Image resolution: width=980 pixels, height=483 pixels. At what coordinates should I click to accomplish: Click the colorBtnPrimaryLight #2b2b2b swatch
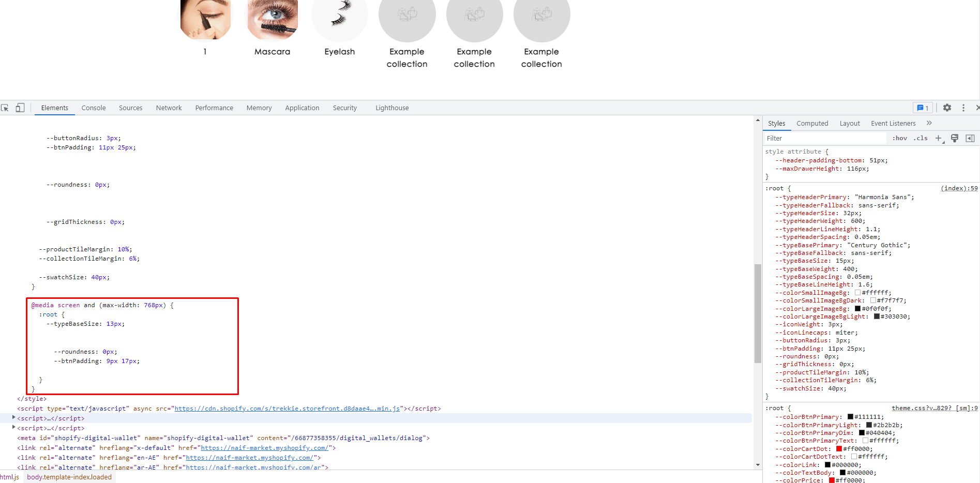click(x=869, y=425)
